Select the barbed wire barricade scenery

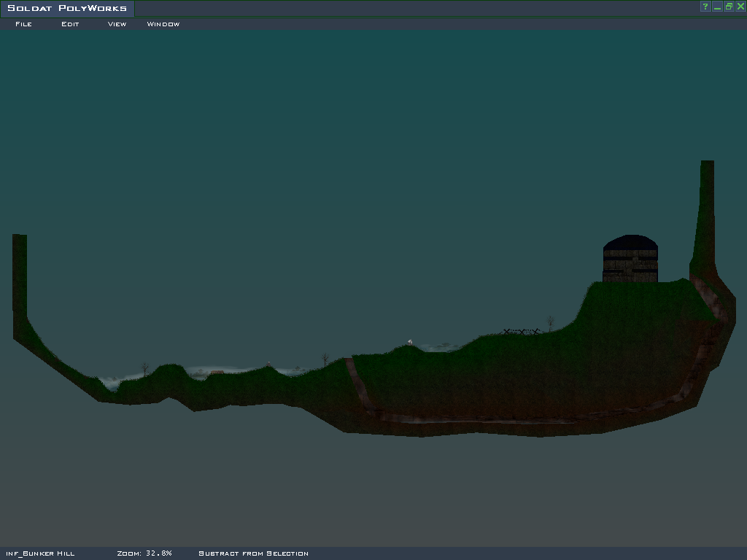coord(521,332)
